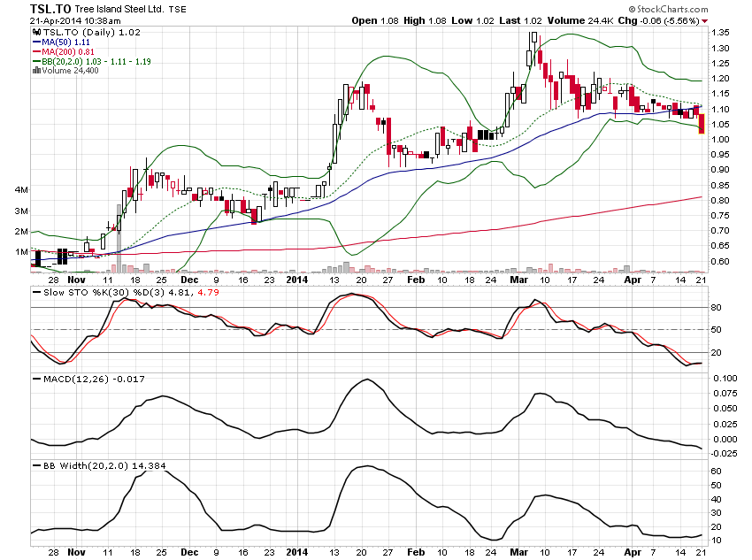Click the TSE exchange label
This screenshot has height=560, width=752.
click(178, 9)
